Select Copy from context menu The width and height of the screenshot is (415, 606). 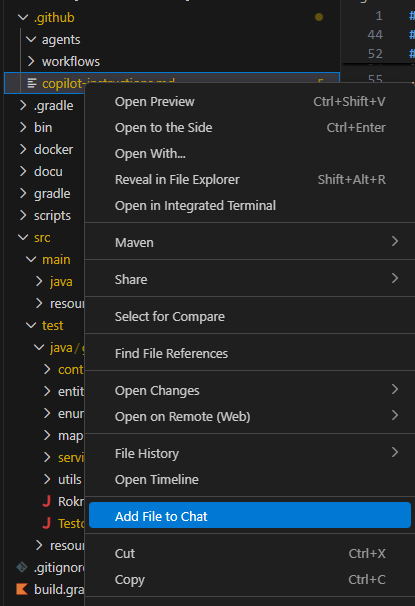[x=250, y=579]
